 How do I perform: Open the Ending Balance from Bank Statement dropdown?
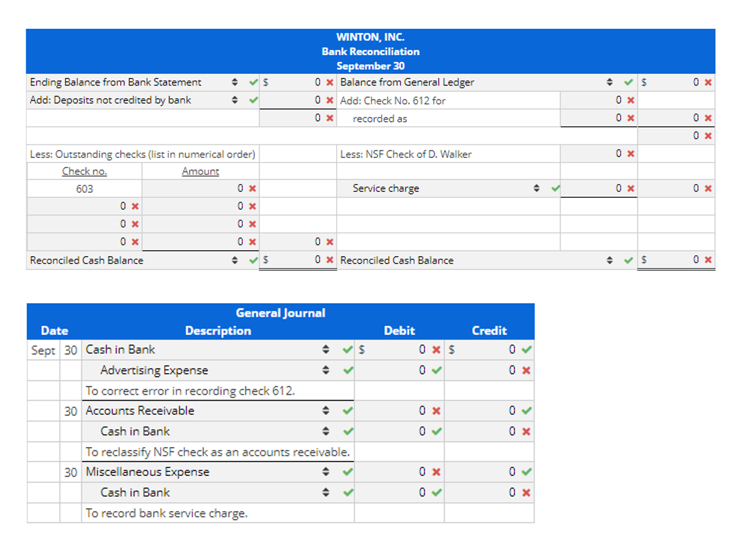(x=235, y=82)
